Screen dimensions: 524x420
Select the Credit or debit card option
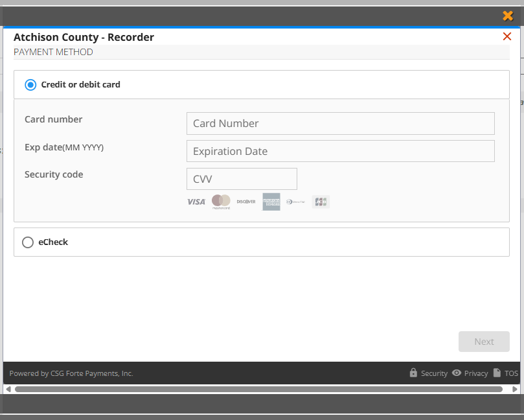point(30,84)
